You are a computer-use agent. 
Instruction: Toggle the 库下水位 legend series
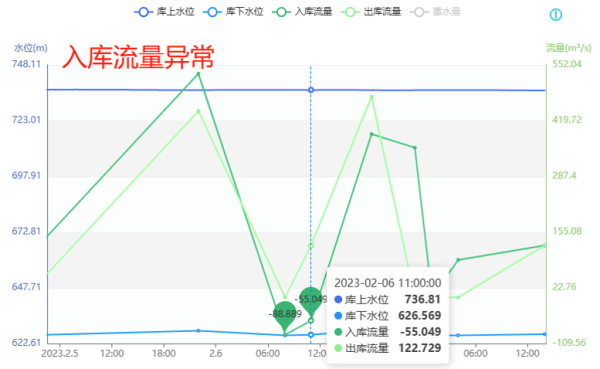(233, 12)
